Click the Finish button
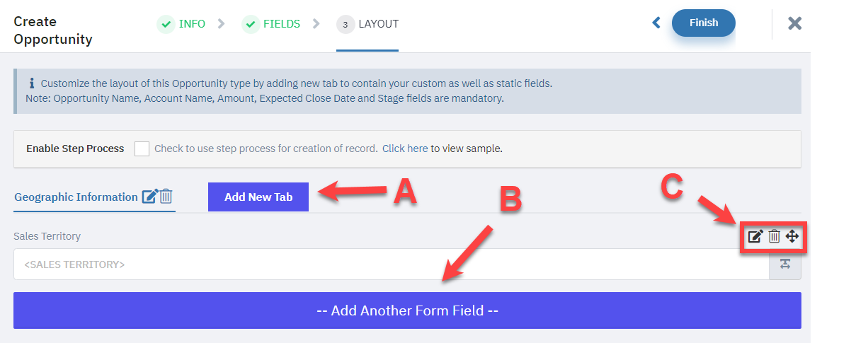868x343 pixels. point(704,23)
